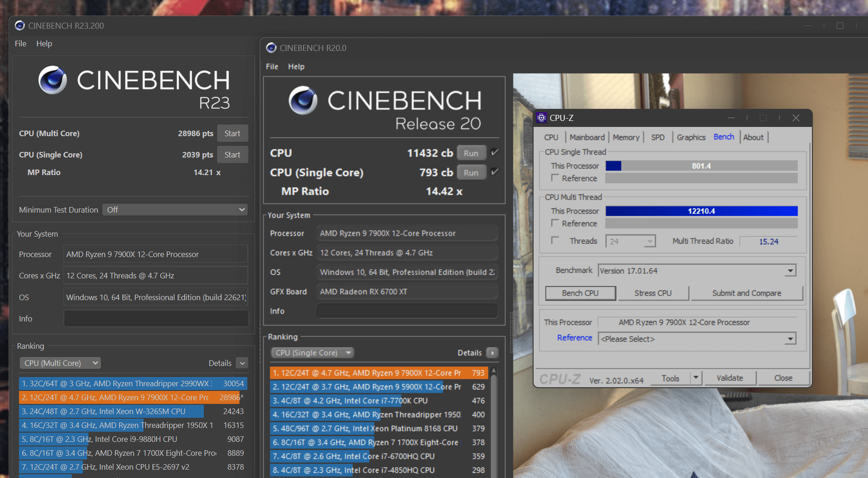This screenshot has width=868, height=478.
Task: Select the Ryzen 9 5900X row in R20 ranking
Action: (x=379, y=387)
